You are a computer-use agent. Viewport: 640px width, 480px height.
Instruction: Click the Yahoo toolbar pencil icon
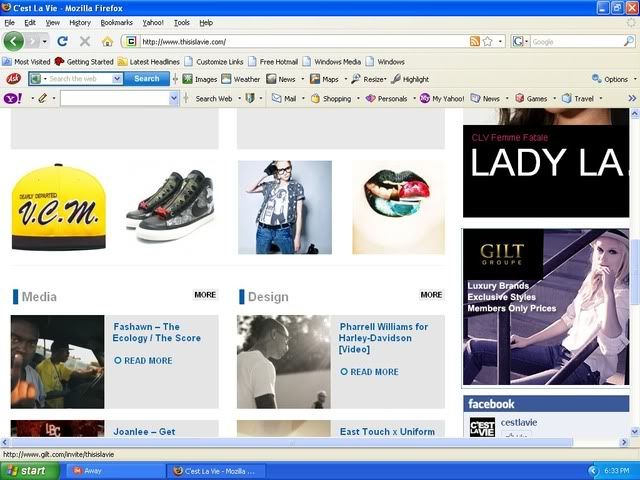click(x=42, y=98)
